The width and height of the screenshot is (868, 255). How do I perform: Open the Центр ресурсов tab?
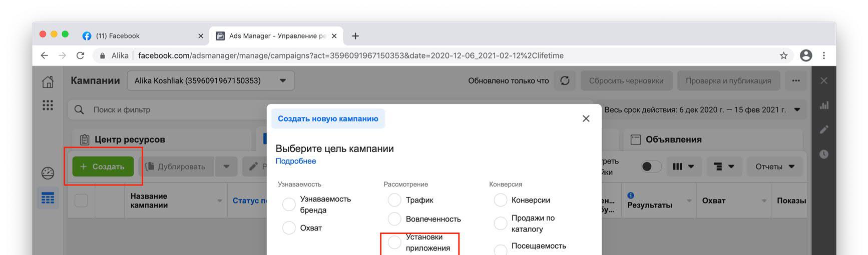(161, 139)
